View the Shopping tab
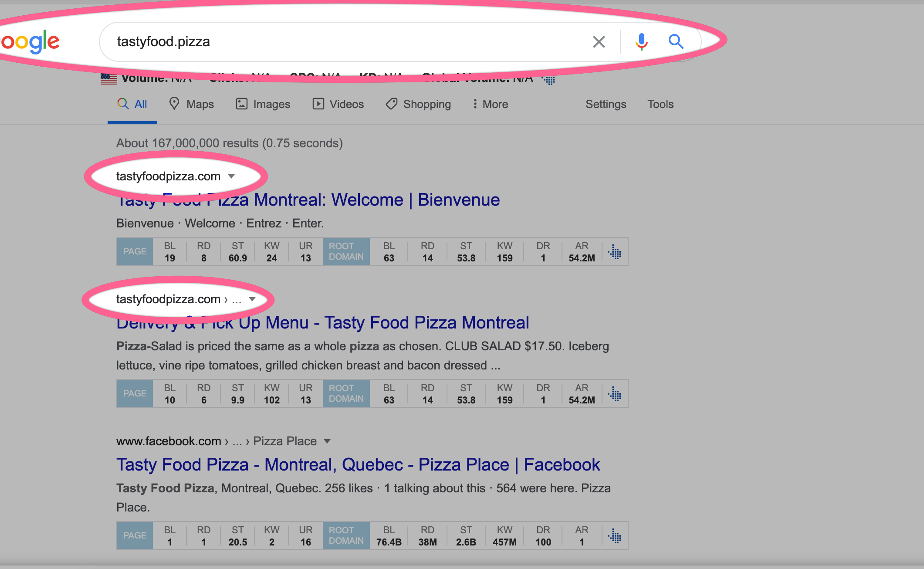This screenshot has height=569, width=924. click(418, 104)
